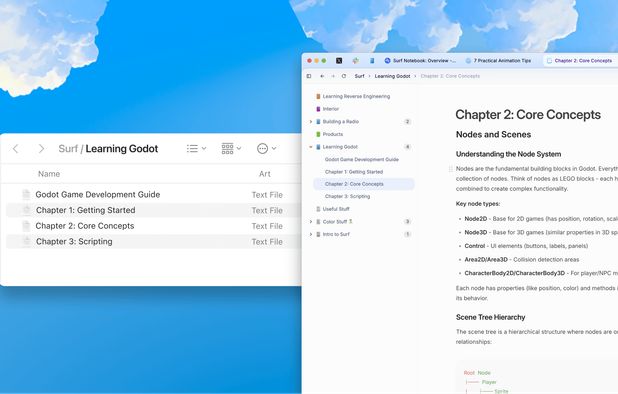The image size is (618, 394).
Task: Click the Surf breadcrumb in Finder title
Action: [68, 149]
